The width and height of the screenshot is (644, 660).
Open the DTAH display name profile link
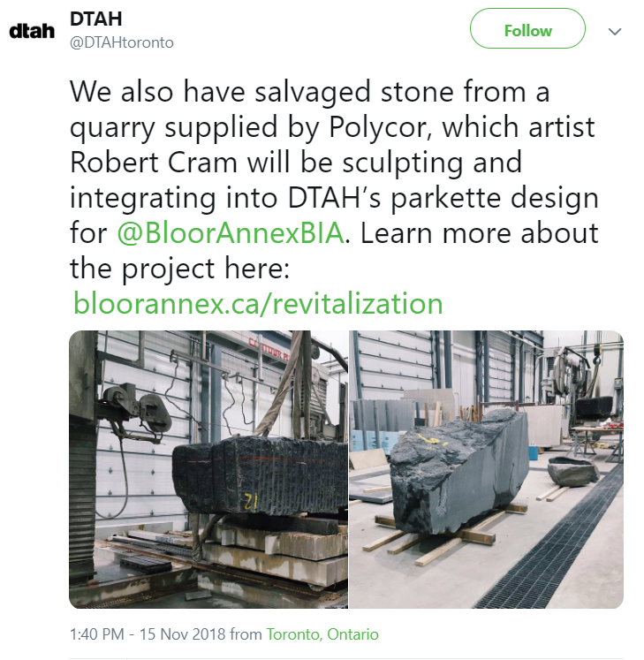pos(95,19)
